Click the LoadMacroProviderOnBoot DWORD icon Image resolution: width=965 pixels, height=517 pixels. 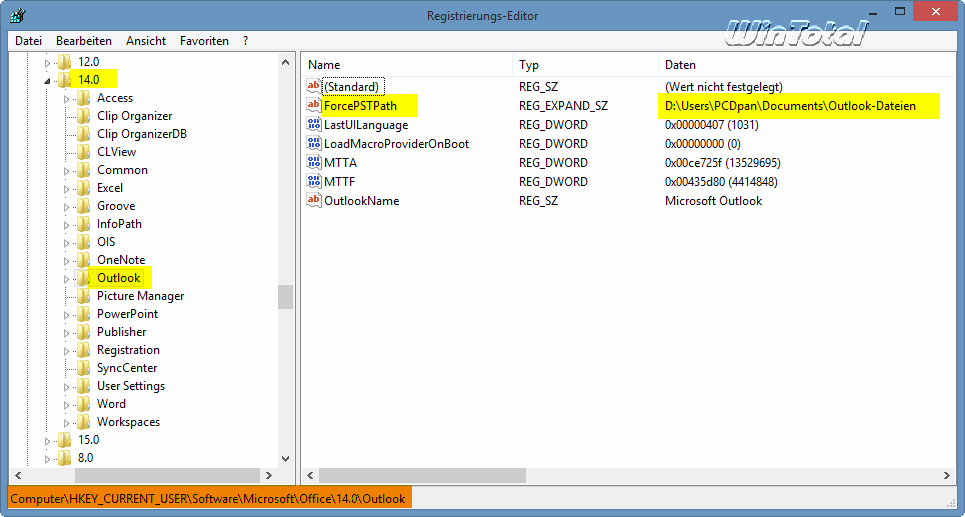[x=314, y=143]
